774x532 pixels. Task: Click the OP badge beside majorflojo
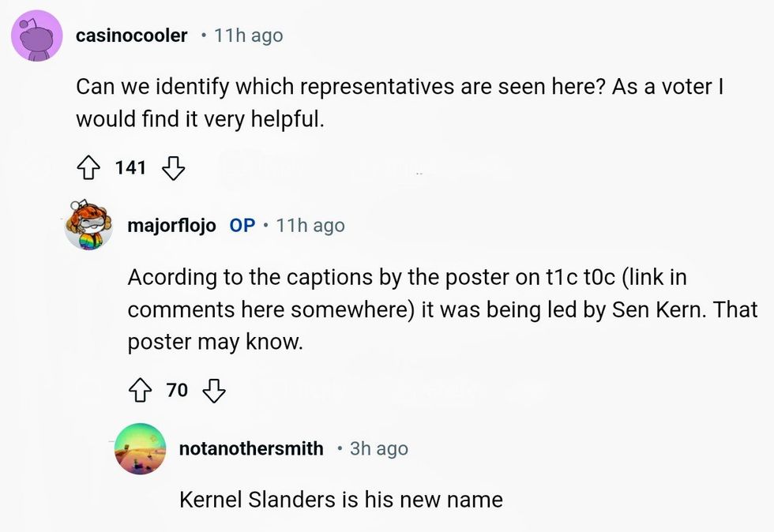coord(242,225)
